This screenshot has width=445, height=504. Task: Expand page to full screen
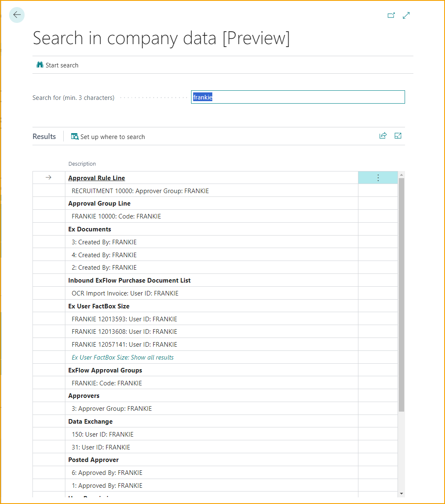coord(406,15)
